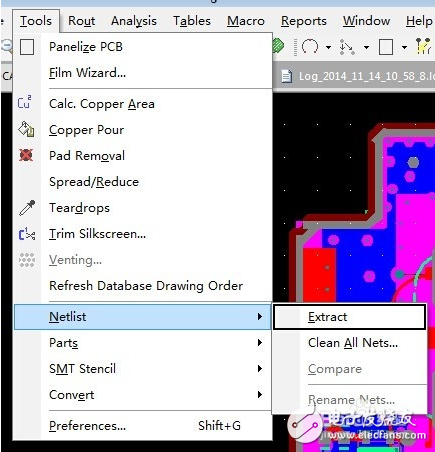Open the Analysis menu

click(134, 21)
